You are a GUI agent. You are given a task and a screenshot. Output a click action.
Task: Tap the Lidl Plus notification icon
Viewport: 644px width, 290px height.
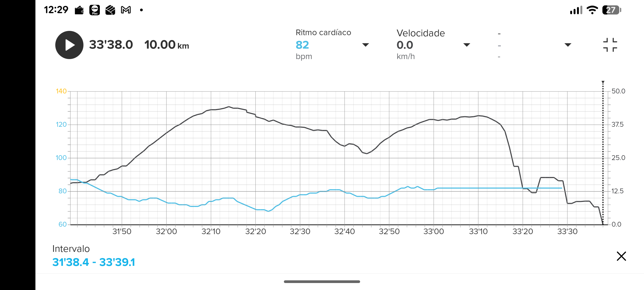click(94, 10)
